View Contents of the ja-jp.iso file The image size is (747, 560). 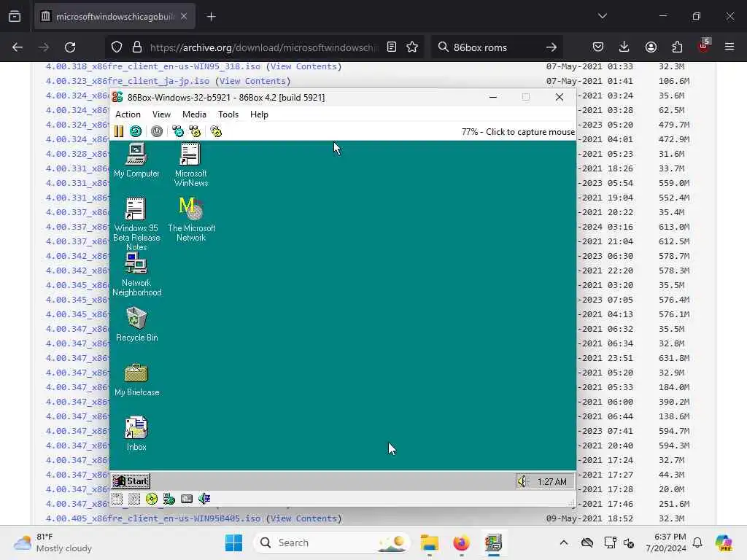coord(252,81)
